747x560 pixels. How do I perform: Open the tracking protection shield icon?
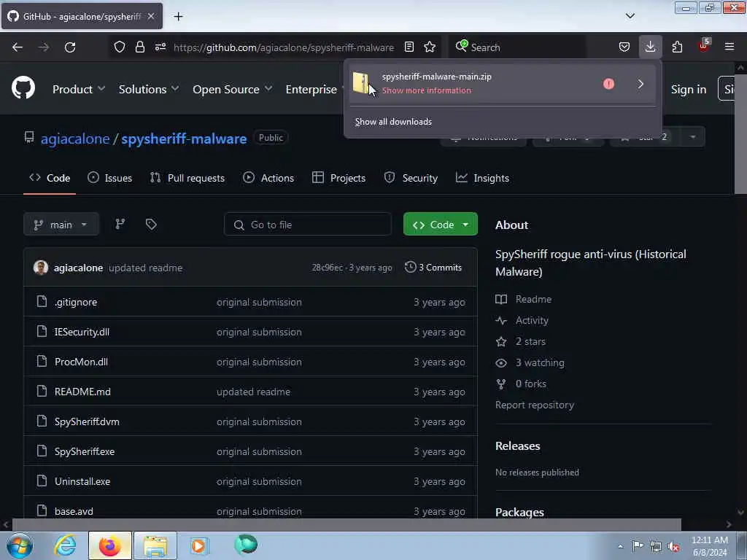pos(120,47)
